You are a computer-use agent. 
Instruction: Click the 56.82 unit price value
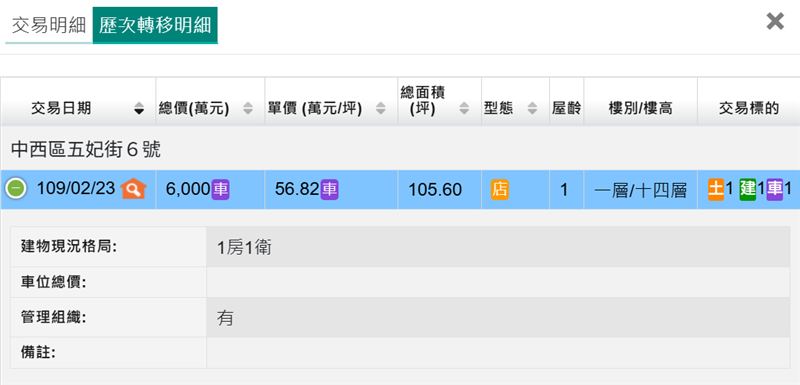click(297, 189)
